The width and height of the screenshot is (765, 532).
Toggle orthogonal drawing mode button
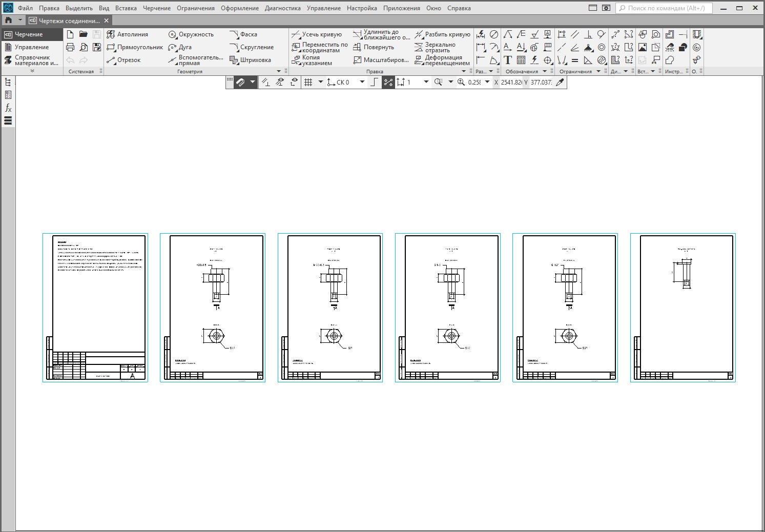point(375,82)
